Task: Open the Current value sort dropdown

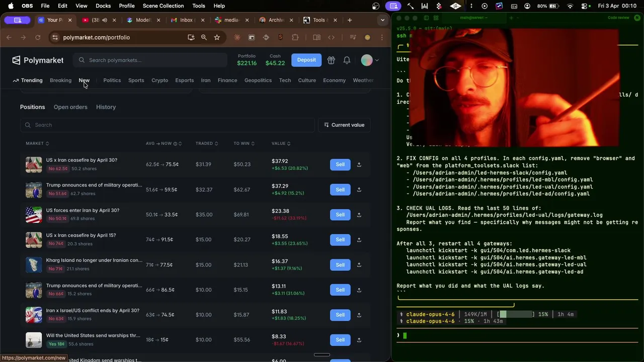Action: pyautogui.click(x=344, y=125)
